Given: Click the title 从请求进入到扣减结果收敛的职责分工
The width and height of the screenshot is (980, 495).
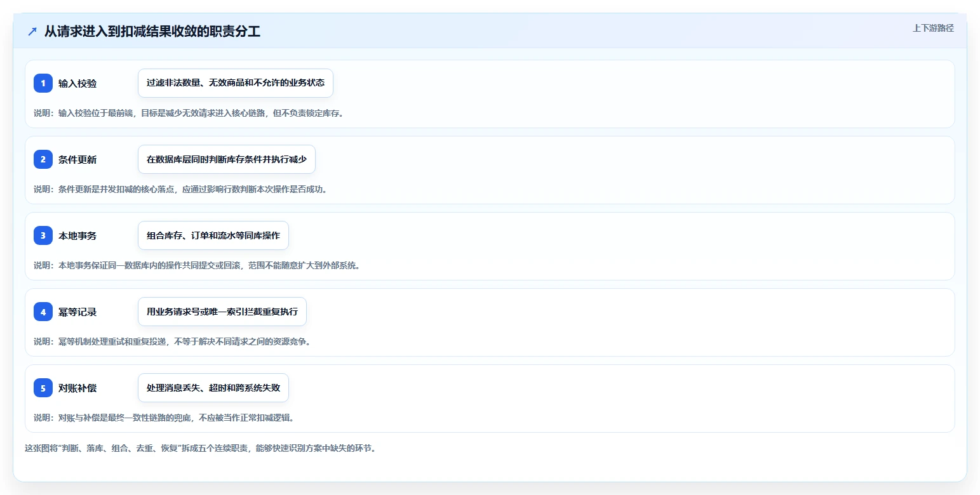Looking at the screenshot, I should coord(152,32).
